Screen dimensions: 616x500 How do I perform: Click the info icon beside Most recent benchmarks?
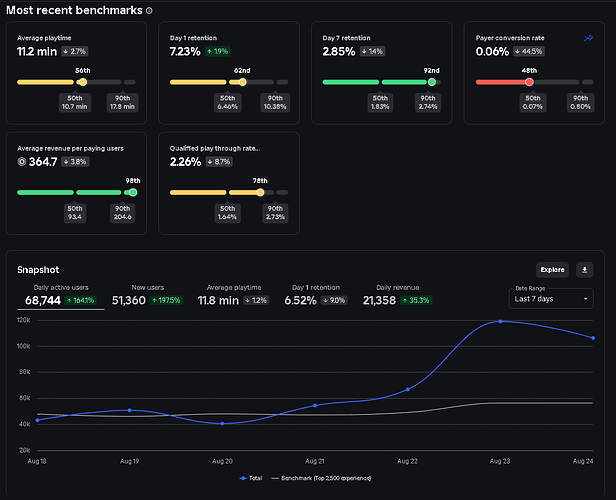[149, 11]
